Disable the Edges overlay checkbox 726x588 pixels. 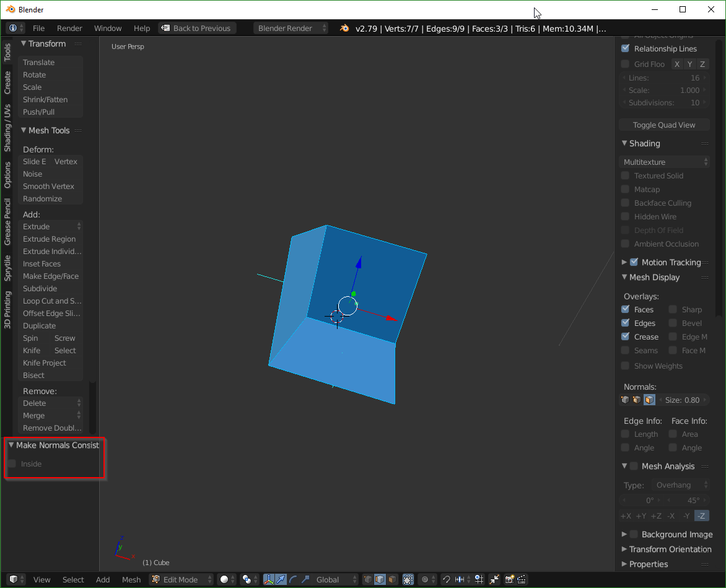point(626,323)
